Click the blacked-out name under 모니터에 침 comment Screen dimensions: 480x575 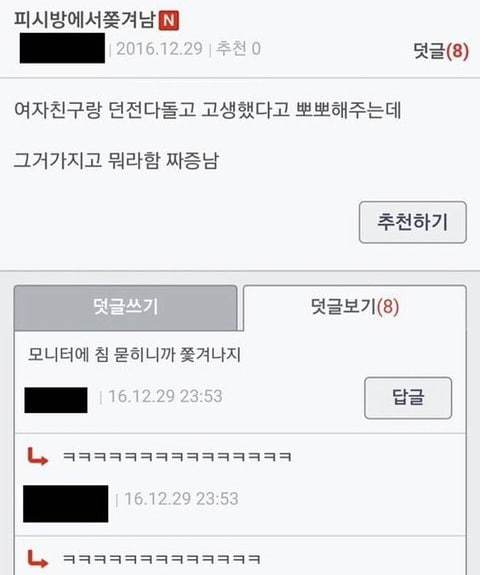click(56, 400)
